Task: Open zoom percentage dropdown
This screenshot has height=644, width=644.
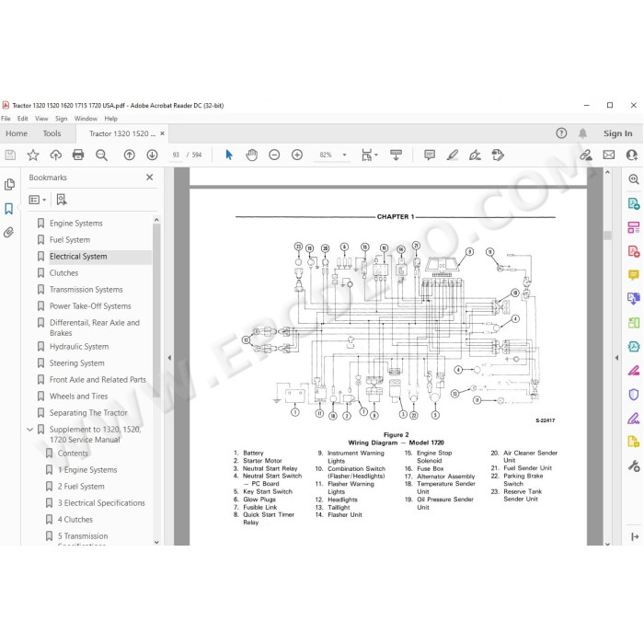Action: click(345, 155)
